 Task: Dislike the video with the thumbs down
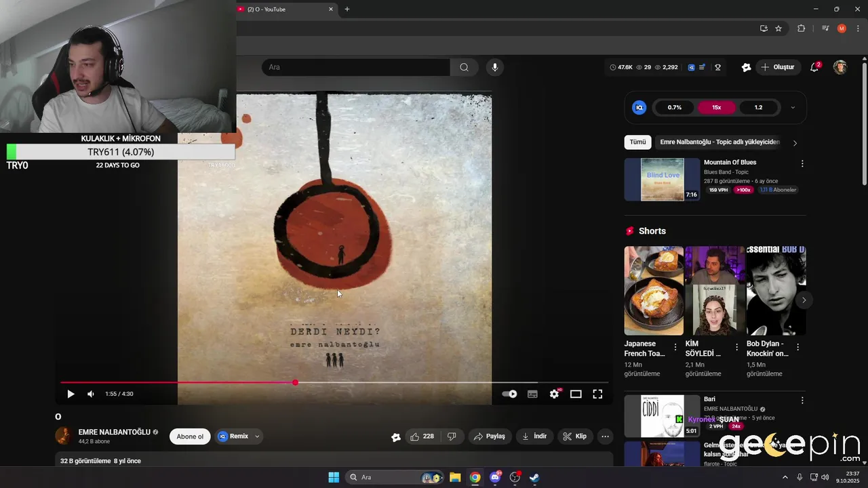(452, 436)
